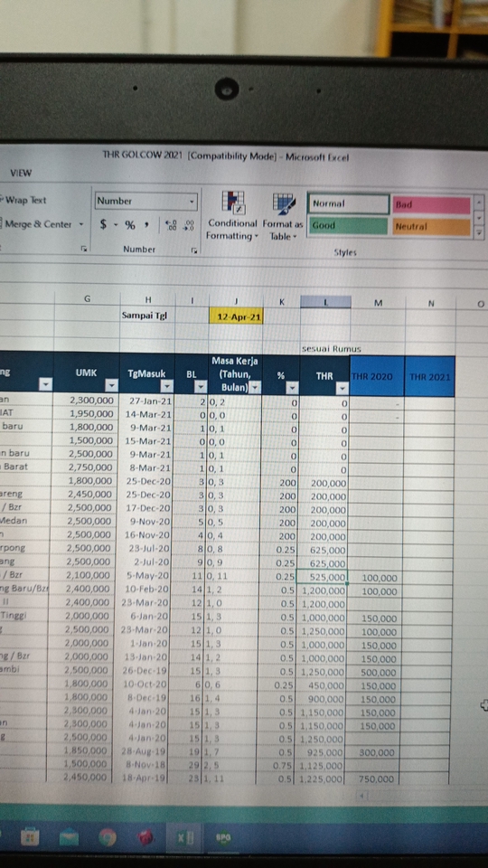Viewport: 488px width, 868px height.
Task: Open Google Chrome from the taskbar
Action: pyautogui.click(x=108, y=839)
